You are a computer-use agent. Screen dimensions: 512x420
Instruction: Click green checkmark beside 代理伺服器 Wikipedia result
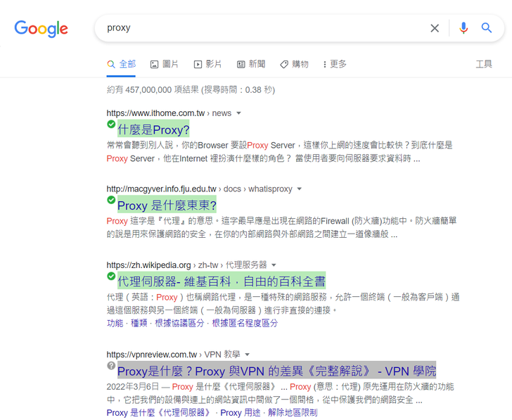coord(111,276)
